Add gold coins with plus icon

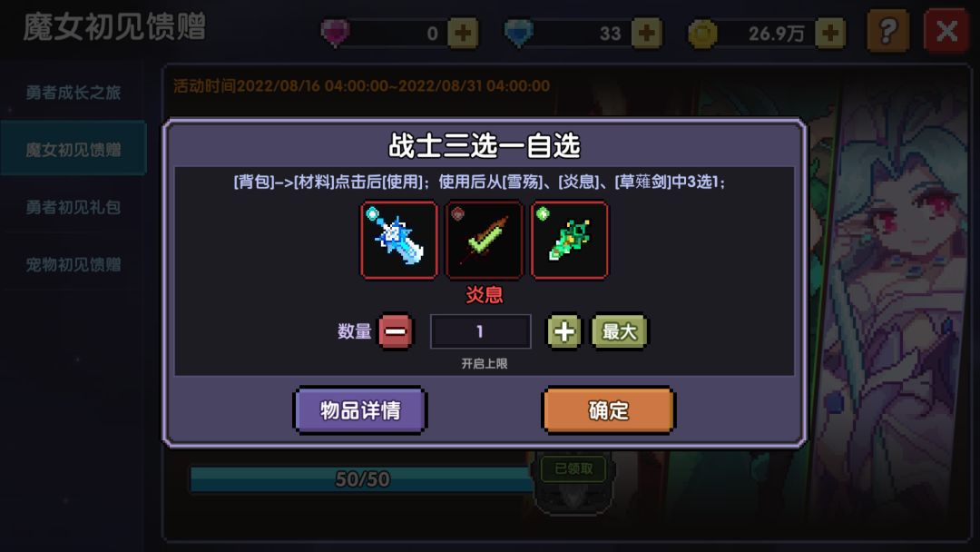pyautogui.click(x=830, y=33)
